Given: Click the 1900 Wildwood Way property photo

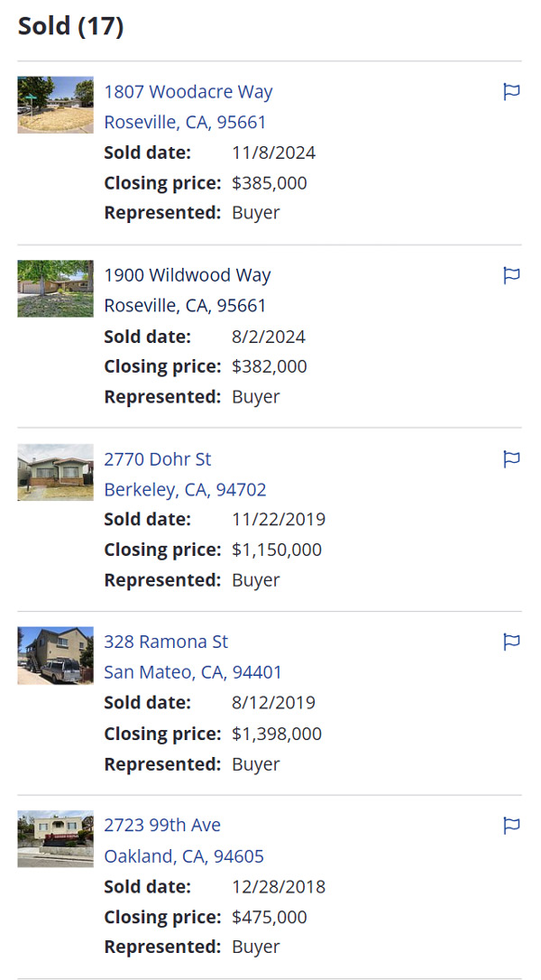Looking at the screenshot, I should tap(55, 289).
